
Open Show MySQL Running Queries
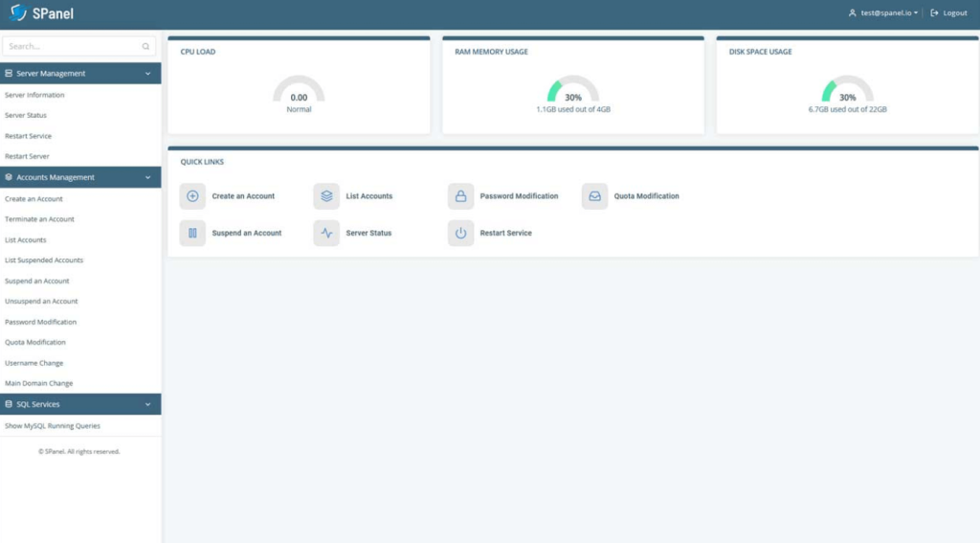(53, 426)
